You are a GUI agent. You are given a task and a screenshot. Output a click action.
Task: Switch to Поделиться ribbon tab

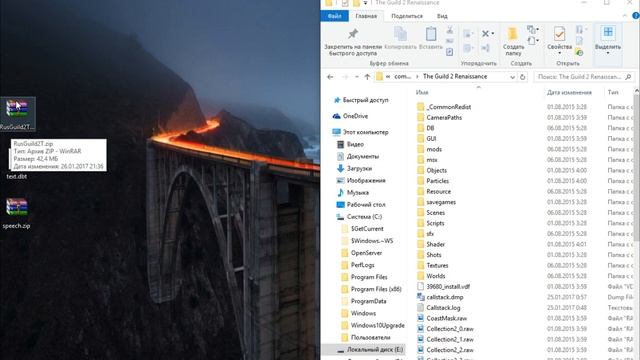(x=407, y=16)
